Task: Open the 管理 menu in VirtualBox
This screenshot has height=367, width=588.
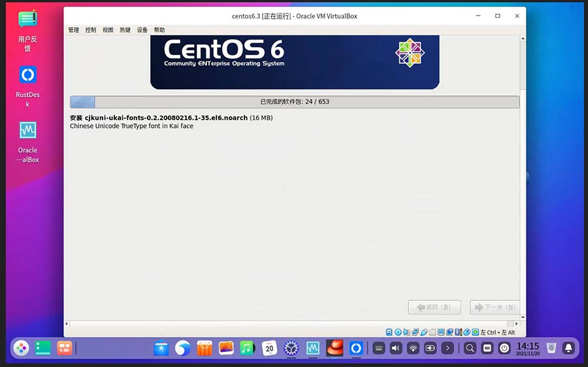Action: coord(73,30)
